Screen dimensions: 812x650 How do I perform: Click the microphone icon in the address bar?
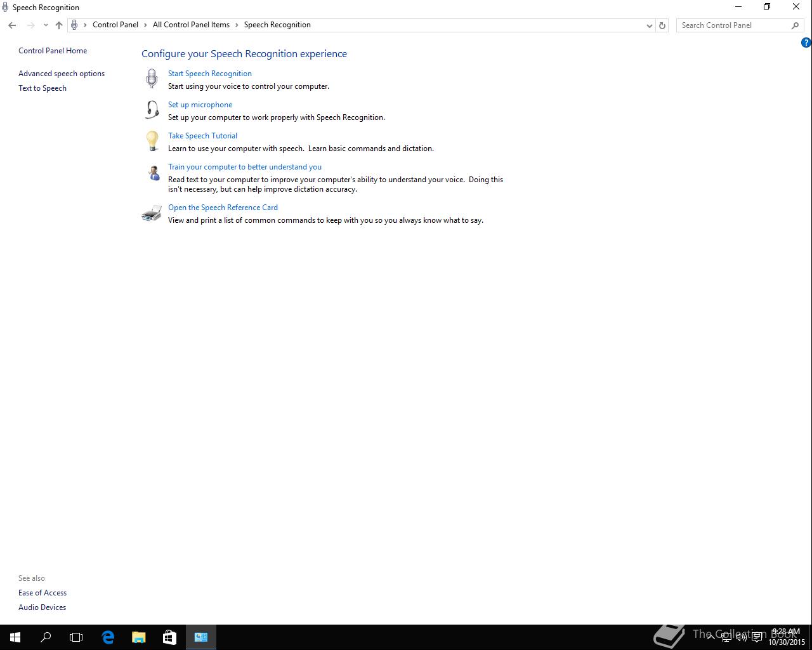click(x=74, y=25)
